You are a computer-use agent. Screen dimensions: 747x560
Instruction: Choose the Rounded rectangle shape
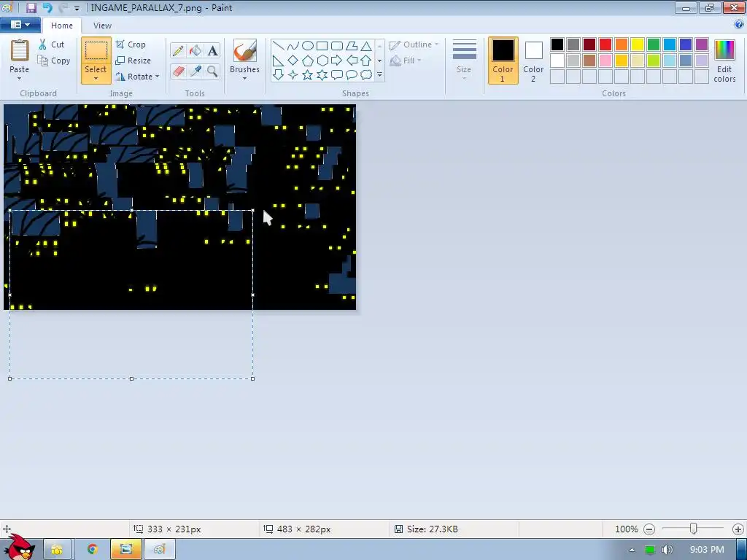(337, 46)
